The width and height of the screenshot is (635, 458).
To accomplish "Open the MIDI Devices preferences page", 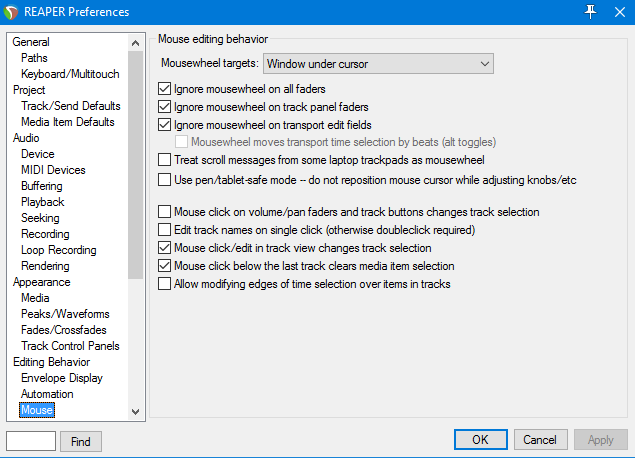I will 53,170.
